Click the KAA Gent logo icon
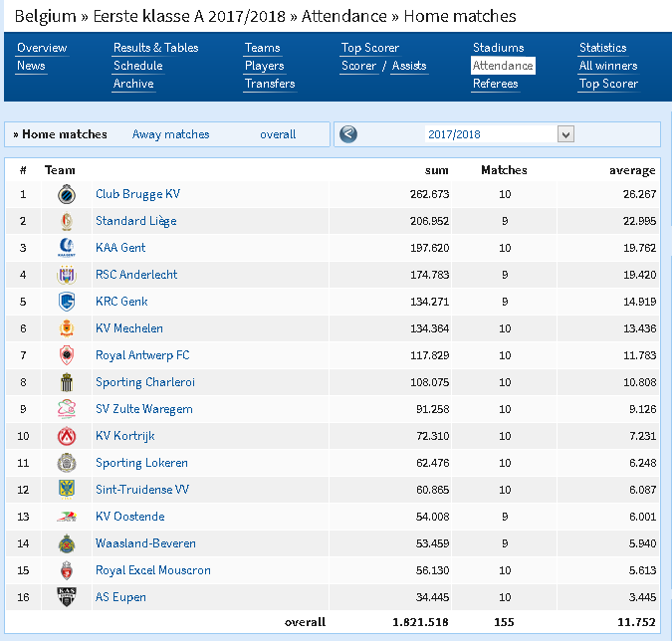 click(67, 248)
